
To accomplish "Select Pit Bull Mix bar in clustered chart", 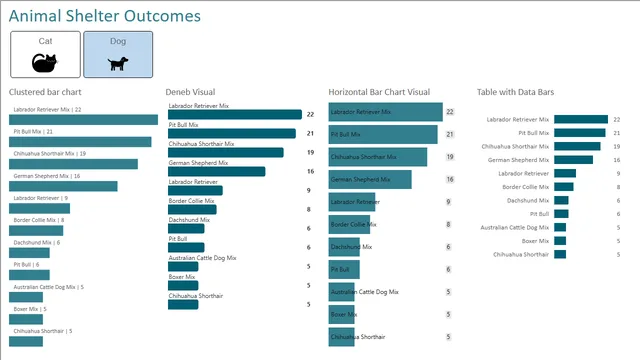I will click(x=80, y=142).
